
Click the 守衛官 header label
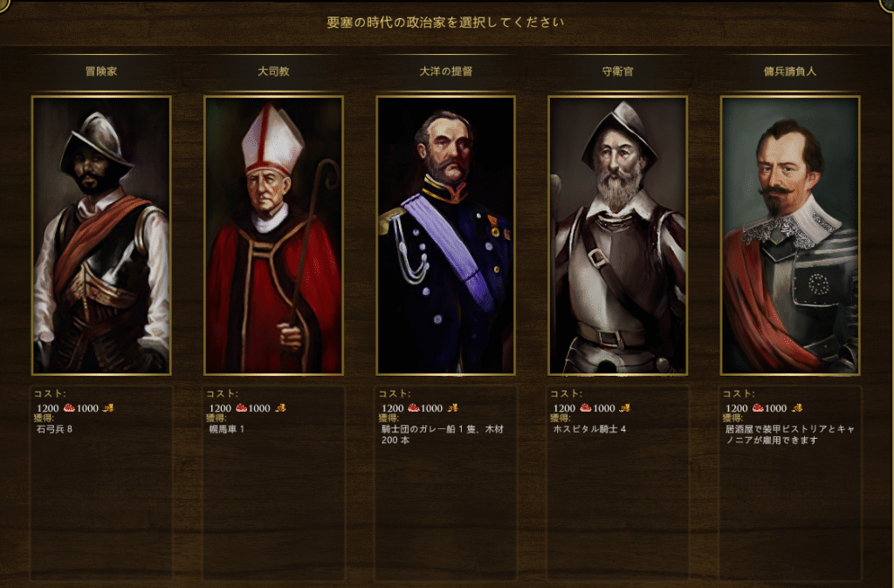click(618, 72)
